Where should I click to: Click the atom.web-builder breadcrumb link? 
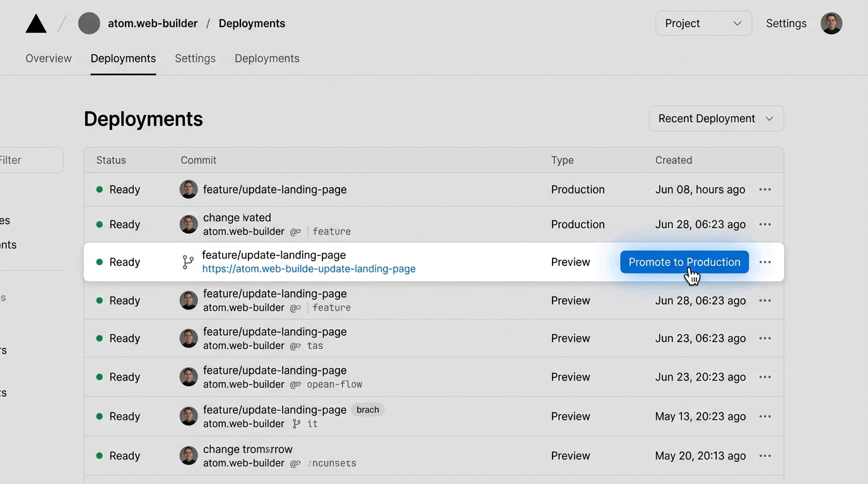click(153, 23)
